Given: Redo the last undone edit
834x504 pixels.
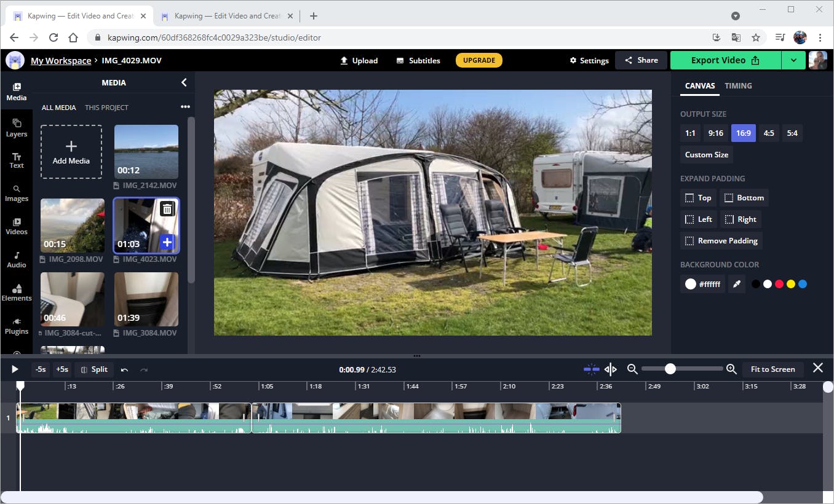Looking at the screenshot, I should coord(144,369).
